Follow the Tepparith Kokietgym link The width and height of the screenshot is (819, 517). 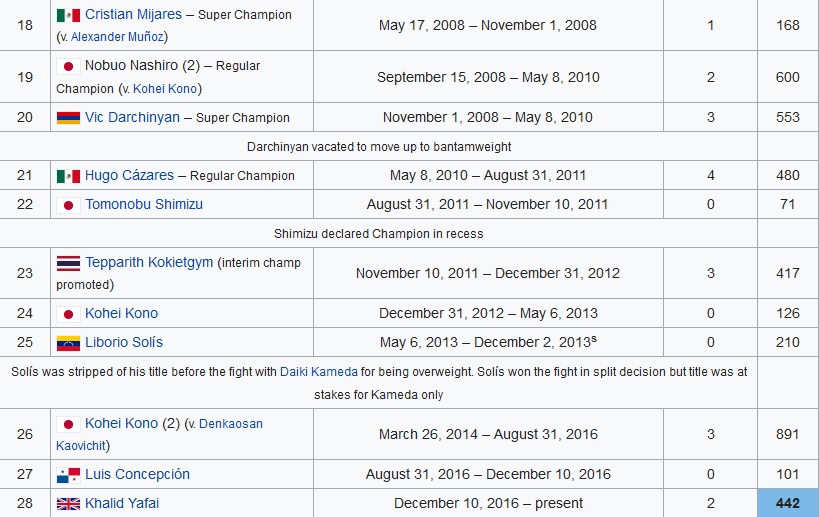[x=149, y=262]
